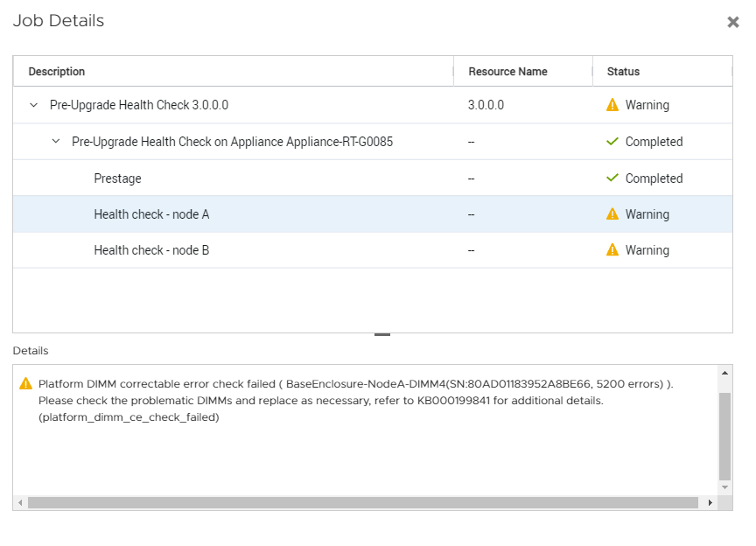756x546 pixels.
Task: Click the warning triangle in the Details pane
Action: (x=26, y=382)
